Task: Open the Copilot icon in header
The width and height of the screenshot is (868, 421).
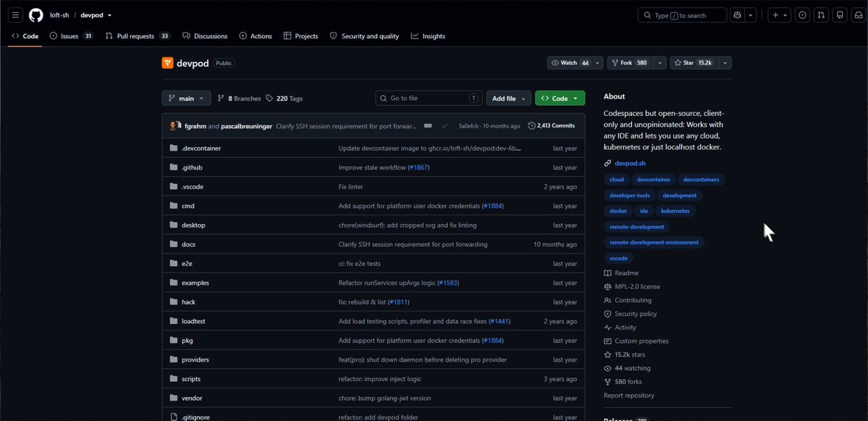Action: 738,15
